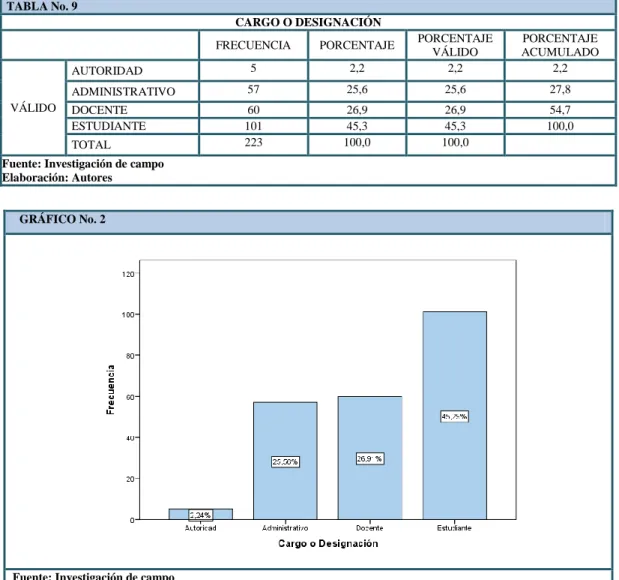Select the 100 tick label on y-axis
The width and height of the screenshot is (619, 580).
click(x=128, y=315)
